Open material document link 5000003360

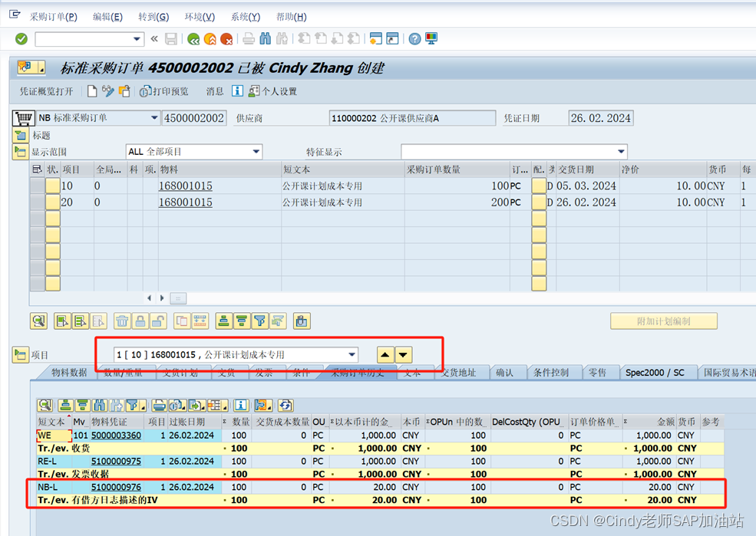click(116, 436)
